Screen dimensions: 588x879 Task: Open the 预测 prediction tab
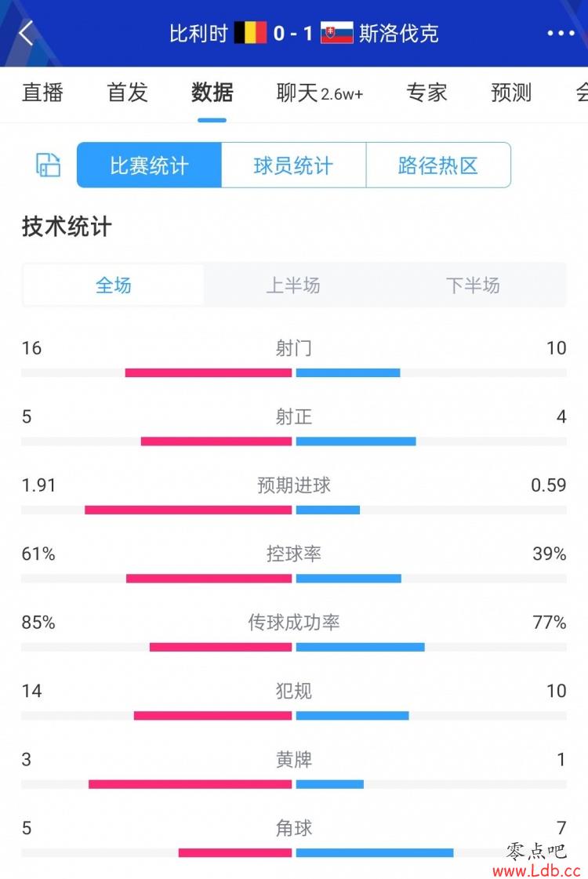click(511, 93)
